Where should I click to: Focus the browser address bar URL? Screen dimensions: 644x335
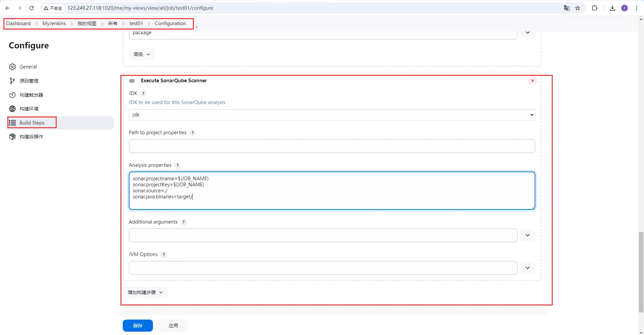[x=140, y=8]
